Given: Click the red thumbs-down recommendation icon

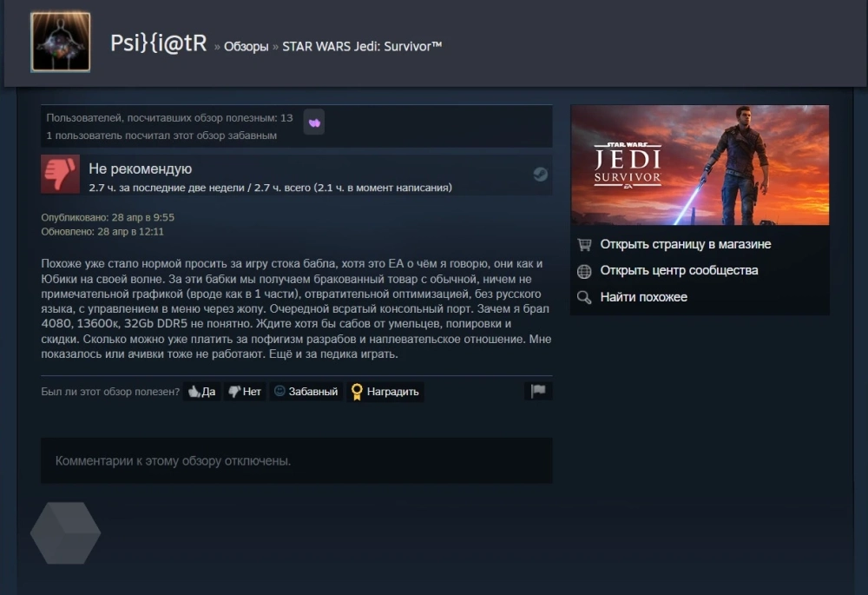Looking at the screenshot, I should [x=61, y=174].
